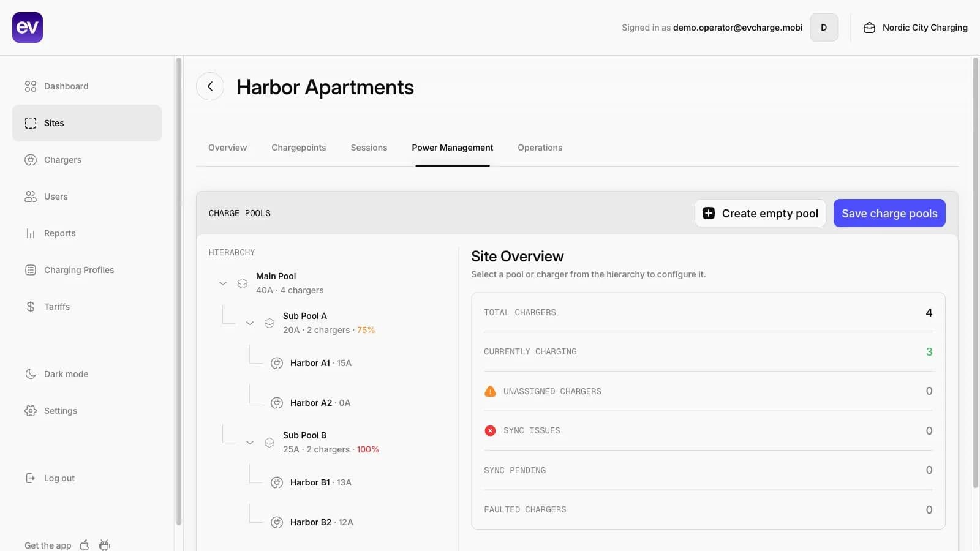Select Harbor B2 charger in hierarchy
980x551 pixels.
click(x=322, y=522)
